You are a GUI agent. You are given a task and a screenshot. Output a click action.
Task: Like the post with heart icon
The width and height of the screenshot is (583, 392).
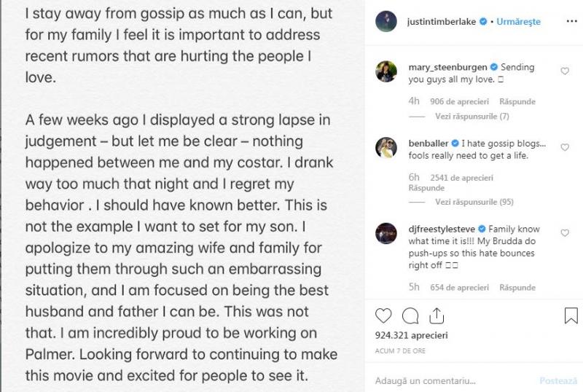click(384, 315)
